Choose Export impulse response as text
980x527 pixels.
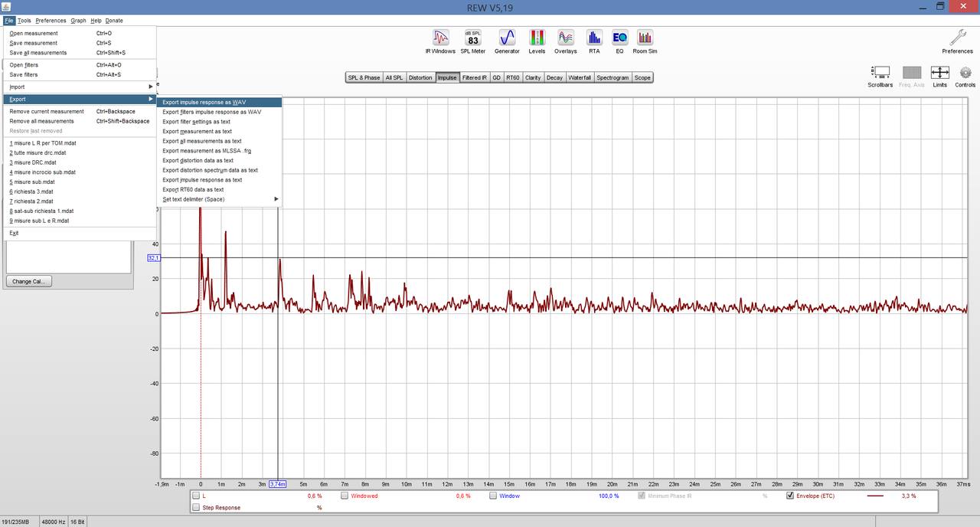220,180
